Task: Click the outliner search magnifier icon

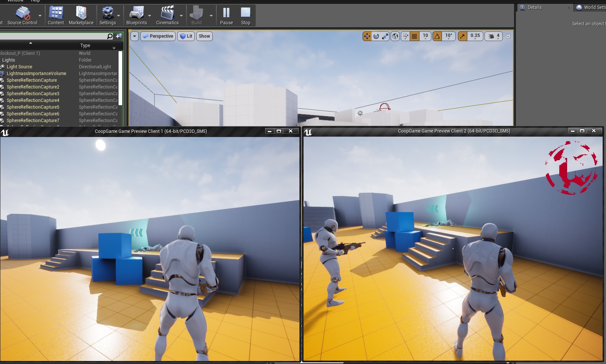Action: click(110, 36)
